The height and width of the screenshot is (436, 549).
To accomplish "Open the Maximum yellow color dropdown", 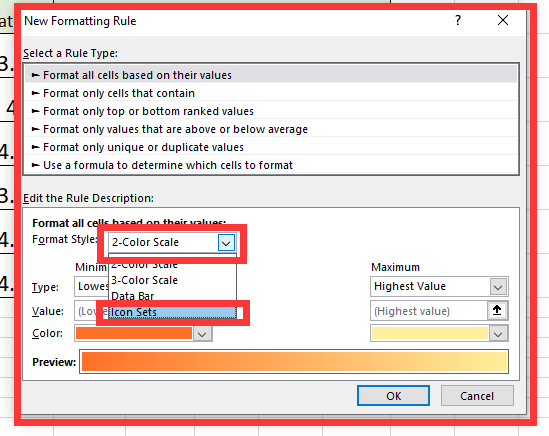I will 498,334.
